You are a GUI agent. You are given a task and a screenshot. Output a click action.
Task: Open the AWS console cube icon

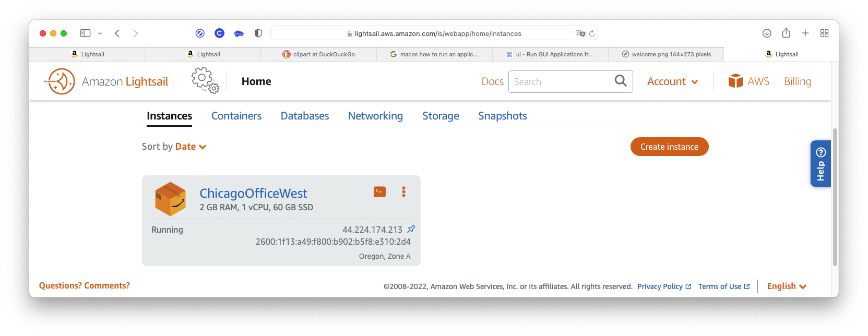tap(735, 81)
